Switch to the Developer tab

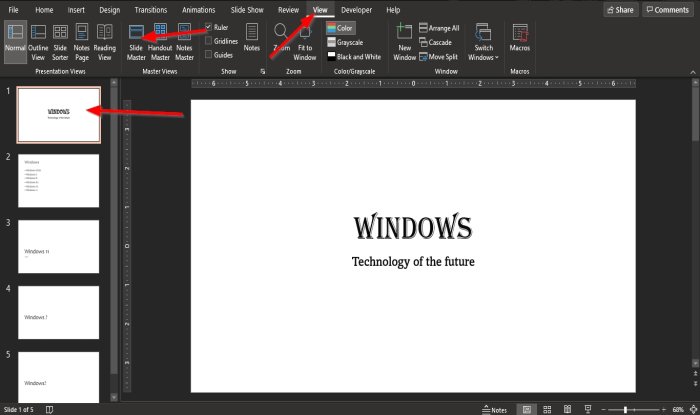[356, 9]
